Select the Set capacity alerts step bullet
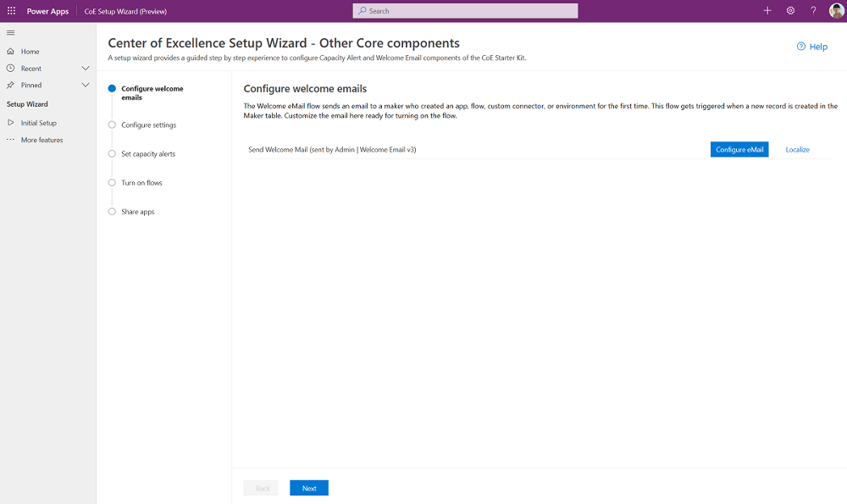Image resolution: width=847 pixels, height=504 pixels. (x=112, y=153)
